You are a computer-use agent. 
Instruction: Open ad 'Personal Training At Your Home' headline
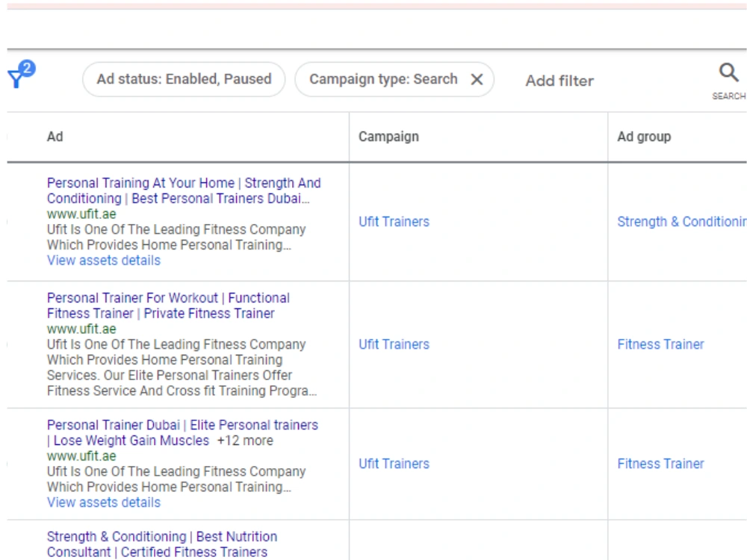click(x=184, y=190)
